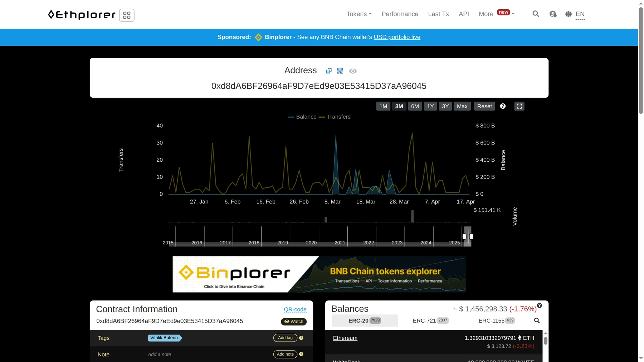Click the right handle of the timeline range navigator
644x362 pixels.
pos(471,236)
